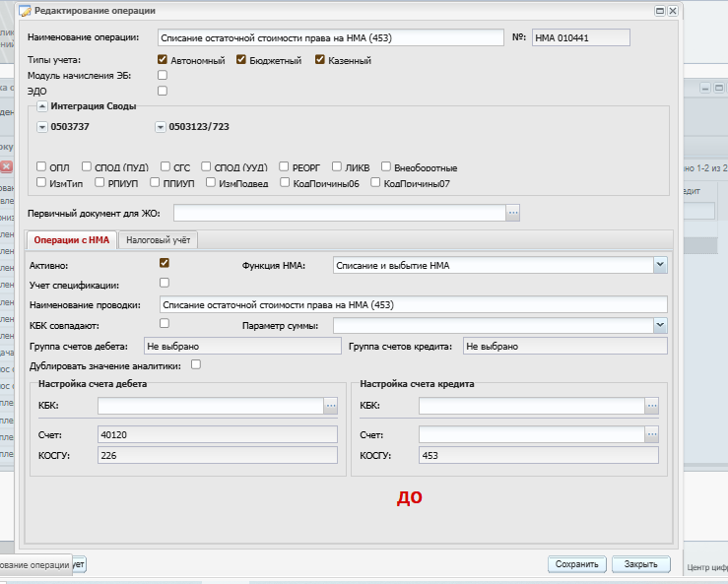Image resolution: width=728 pixels, height=584 pixels.
Task: Click the Первичный документ для ЖО field
Action: click(x=340, y=213)
